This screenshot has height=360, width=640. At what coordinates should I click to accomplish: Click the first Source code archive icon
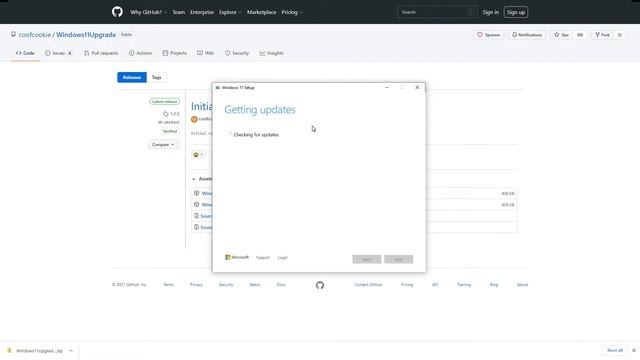[x=196, y=216]
